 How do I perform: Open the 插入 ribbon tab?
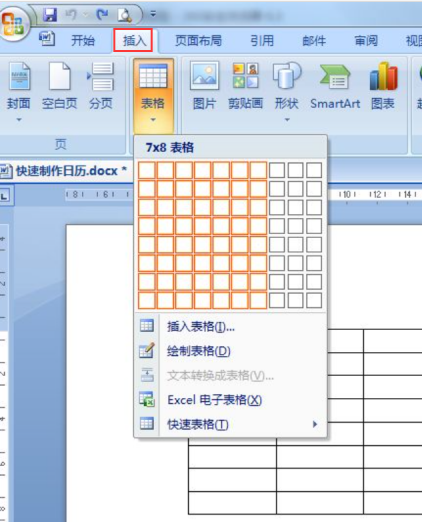pos(133,40)
